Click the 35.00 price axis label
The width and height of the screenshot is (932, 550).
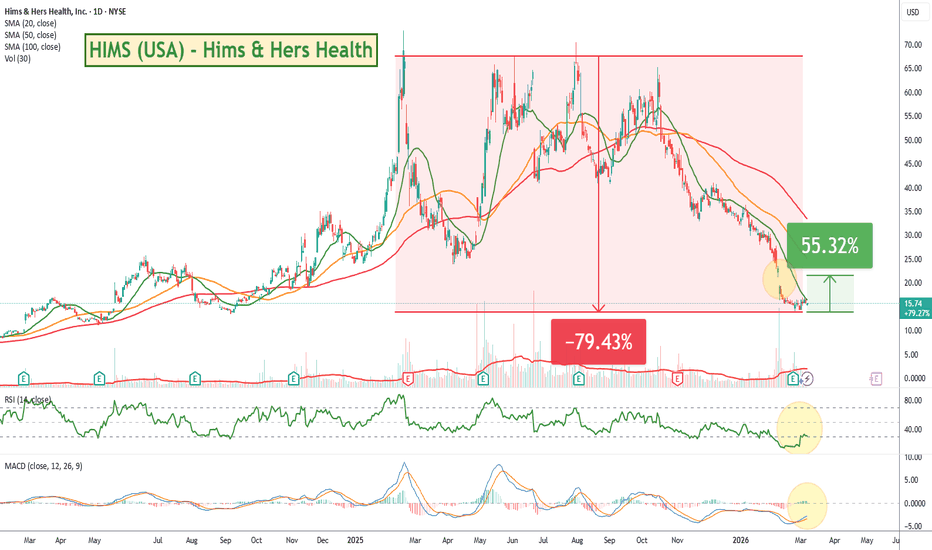(x=913, y=212)
